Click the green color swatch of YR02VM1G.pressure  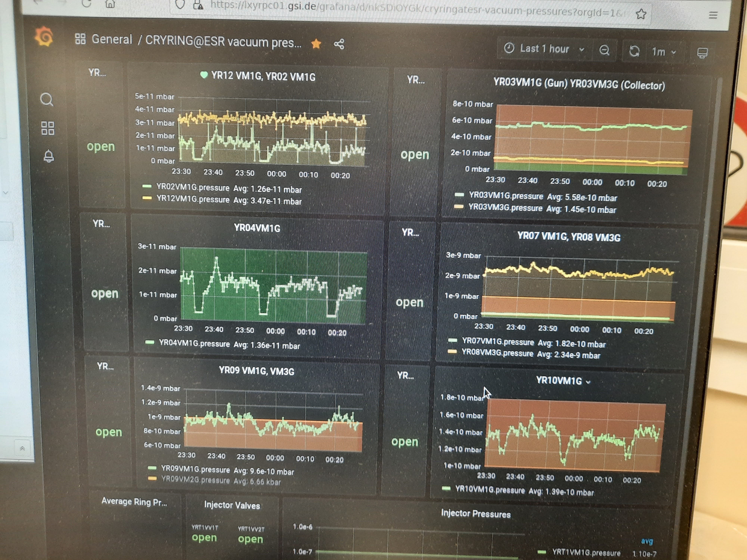(x=147, y=186)
